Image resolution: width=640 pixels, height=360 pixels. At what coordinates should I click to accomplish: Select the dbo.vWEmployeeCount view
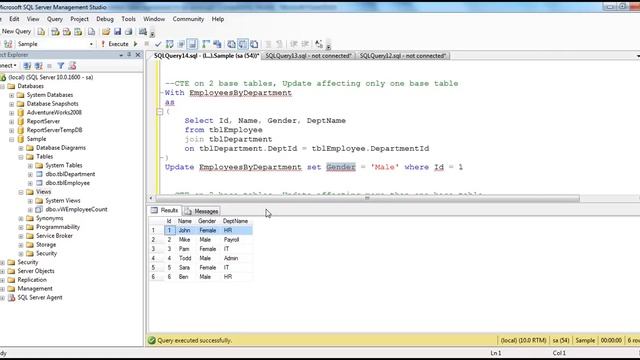(76, 209)
